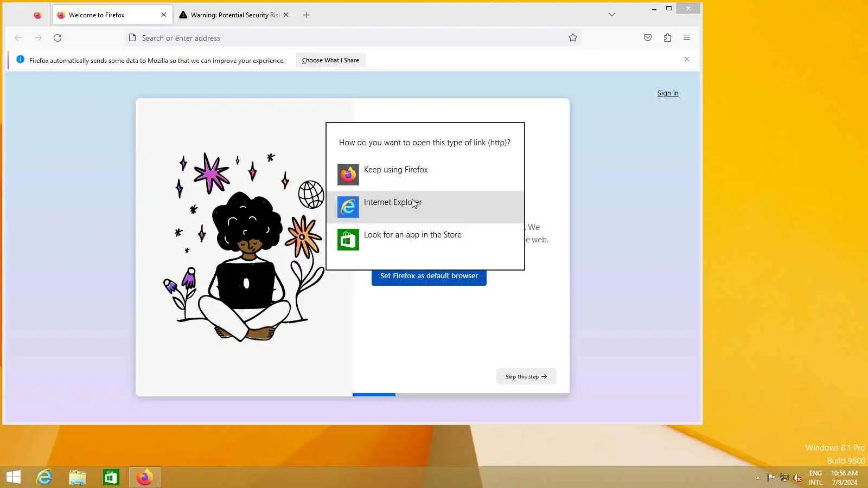Open the taskbar clock showing 10:56 AM
868x488 pixels.
pyautogui.click(x=845, y=478)
